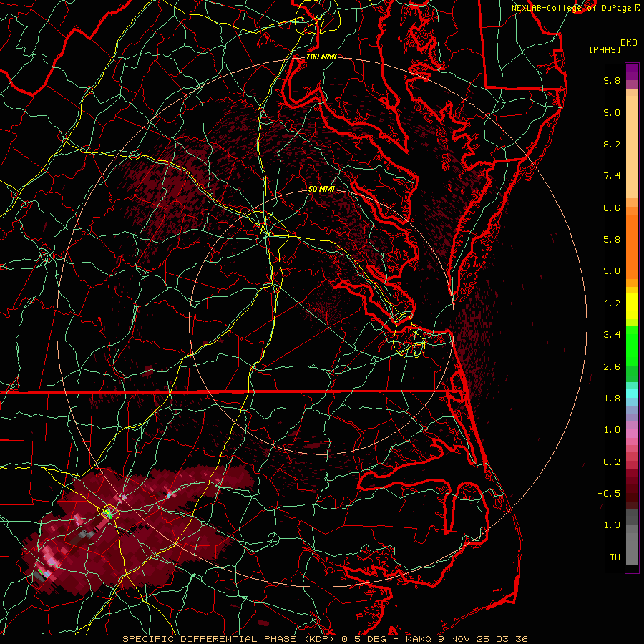This screenshot has height=644, width=644.
Task: Click the 3.4 value on the color scale
Action: (x=612, y=335)
